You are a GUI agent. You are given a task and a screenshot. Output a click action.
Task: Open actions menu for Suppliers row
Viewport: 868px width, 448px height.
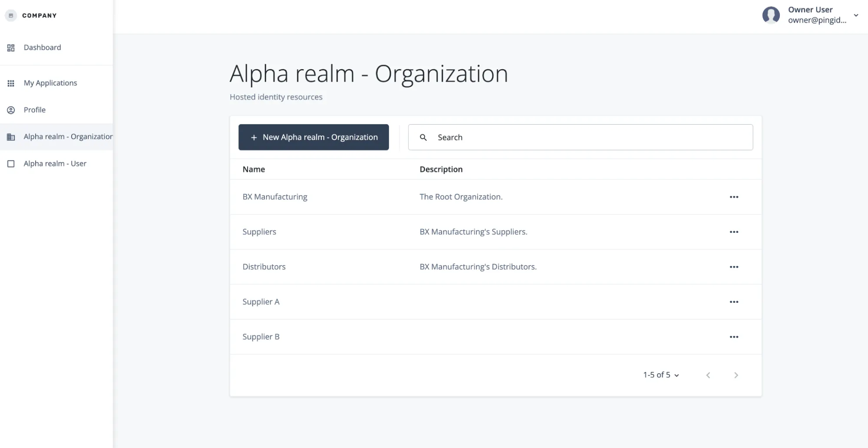click(734, 232)
